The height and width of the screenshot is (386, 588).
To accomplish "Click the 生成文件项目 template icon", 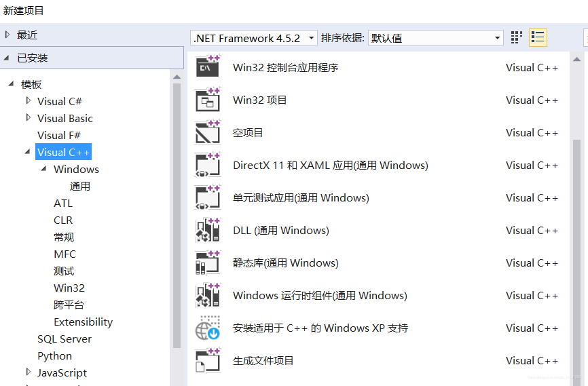I will pyautogui.click(x=208, y=360).
